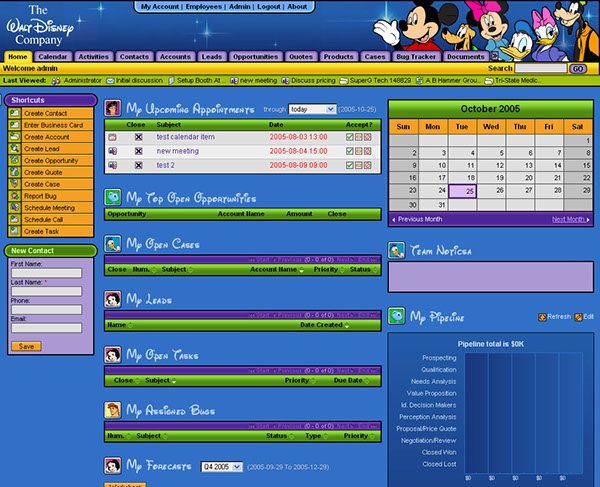
Task: Click the My Pipeline section icon
Action: pyautogui.click(x=396, y=316)
